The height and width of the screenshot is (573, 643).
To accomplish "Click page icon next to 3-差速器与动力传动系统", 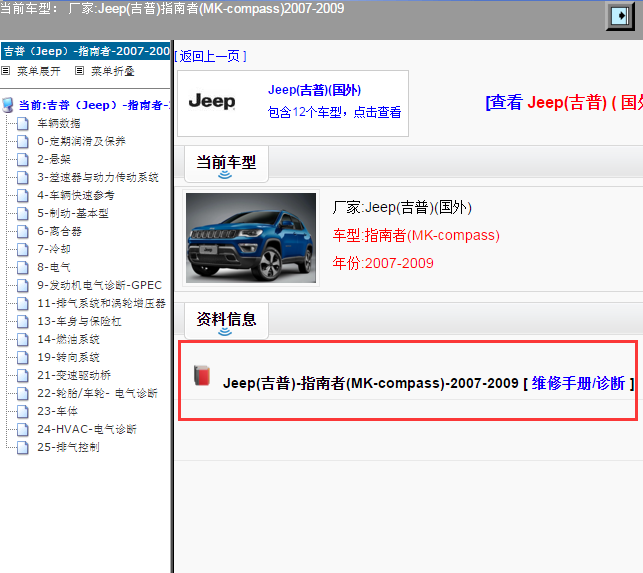I will coord(23,177).
